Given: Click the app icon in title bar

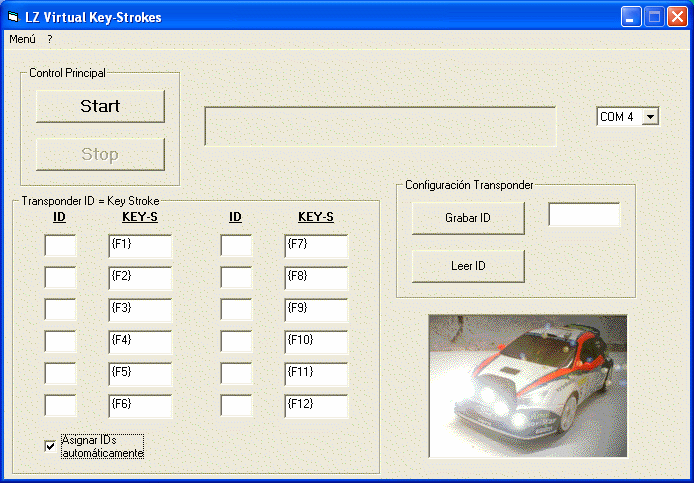Looking at the screenshot, I should 13,17.
